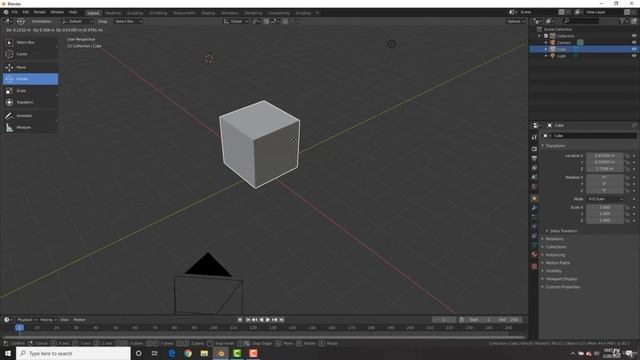
Task: Hide the Cube in the outliner
Action: (634, 49)
